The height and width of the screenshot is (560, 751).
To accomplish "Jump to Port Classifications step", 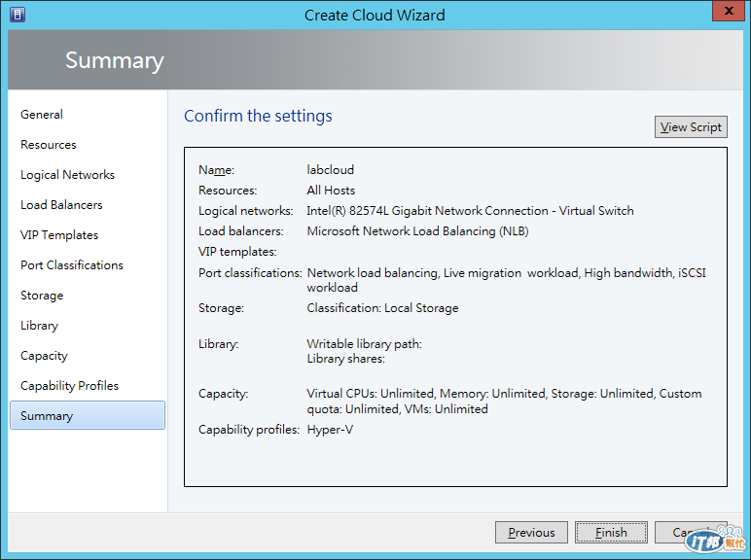I will [x=72, y=265].
